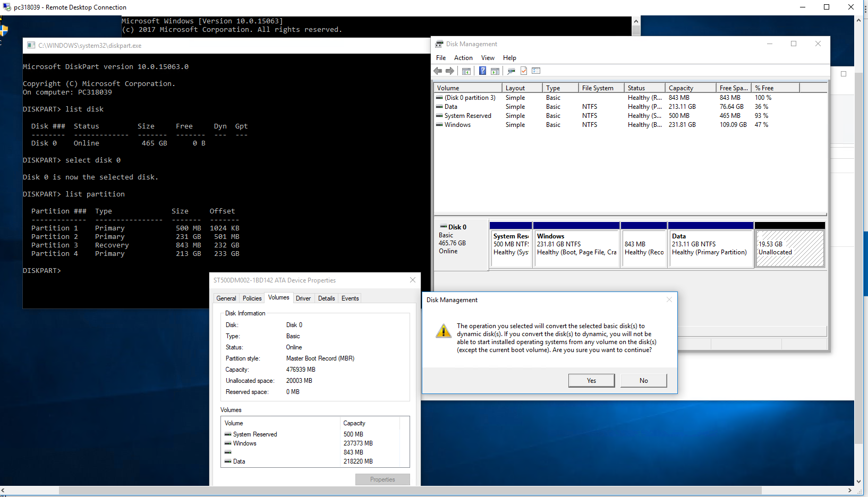This screenshot has height=497, width=868.
Task: Select the 843 MB recovery partition block
Action: tap(644, 245)
